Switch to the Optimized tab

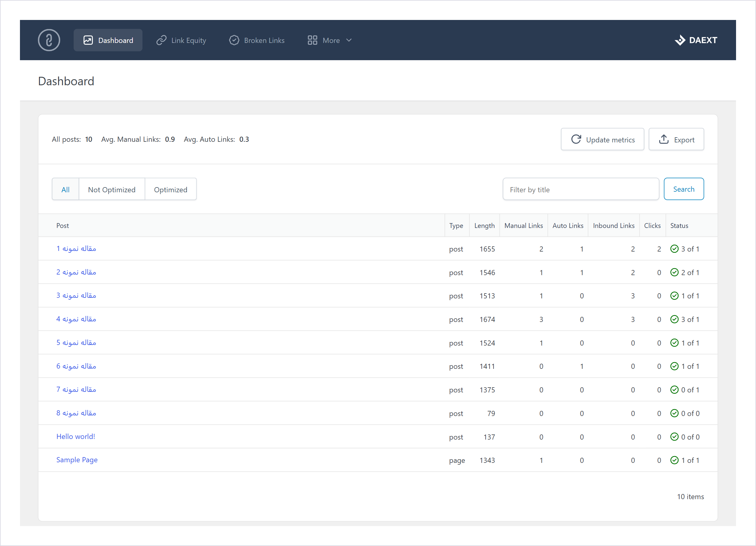[x=171, y=189]
